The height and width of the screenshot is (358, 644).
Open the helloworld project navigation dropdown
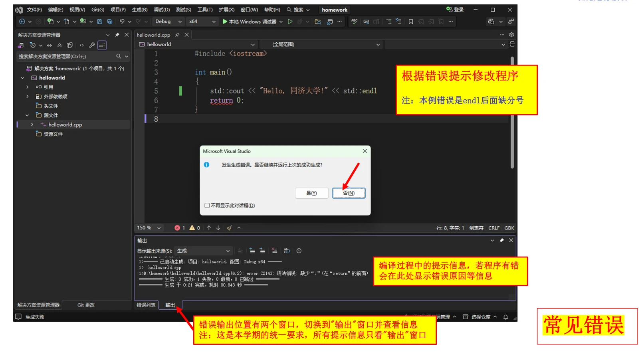196,44
